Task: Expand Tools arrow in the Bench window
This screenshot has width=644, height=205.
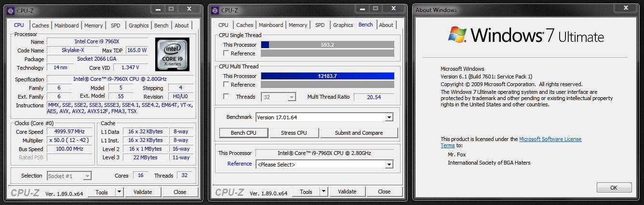Action: [323, 192]
